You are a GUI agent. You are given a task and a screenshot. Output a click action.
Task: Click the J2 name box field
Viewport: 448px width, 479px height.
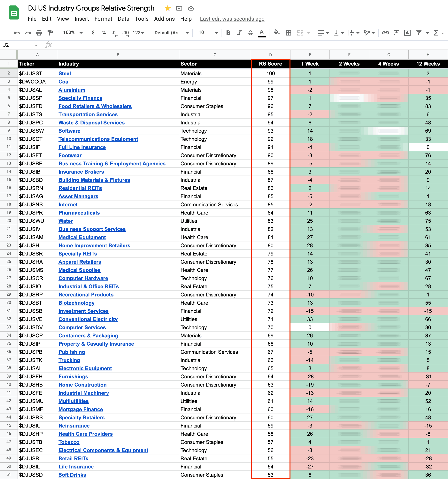pos(20,45)
